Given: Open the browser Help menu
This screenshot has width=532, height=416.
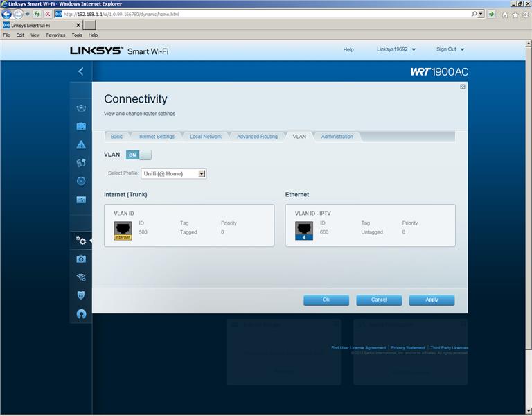Looking at the screenshot, I should [93, 35].
